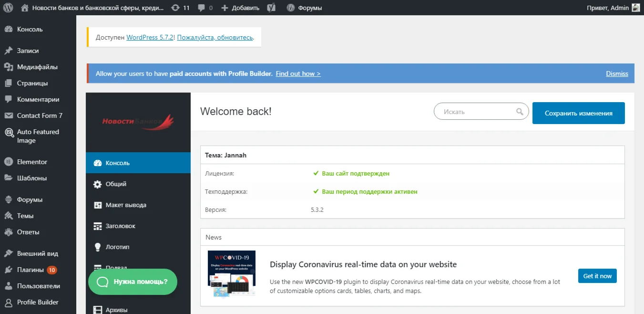Open the comments bubble icon showing 0
The image size is (644, 314).
[x=201, y=8]
